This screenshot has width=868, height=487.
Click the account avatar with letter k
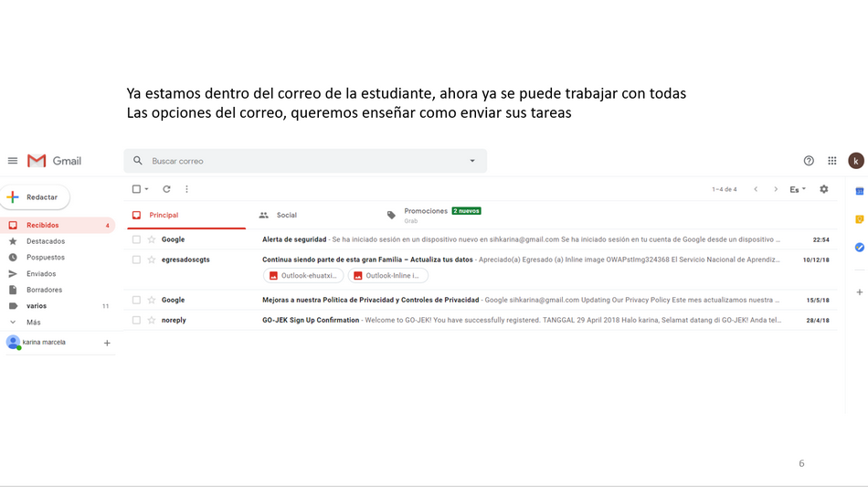click(x=855, y=161)
